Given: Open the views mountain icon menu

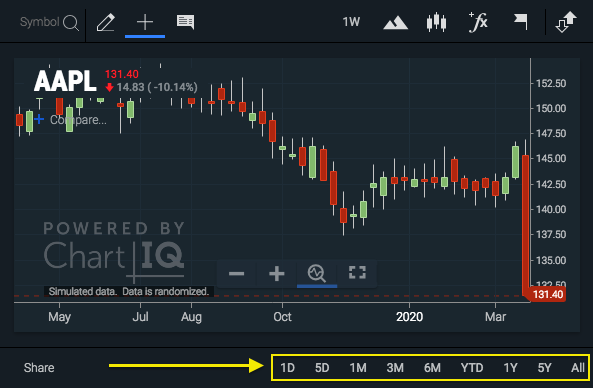Looking at the screenshot, I should tap(395, 23).
